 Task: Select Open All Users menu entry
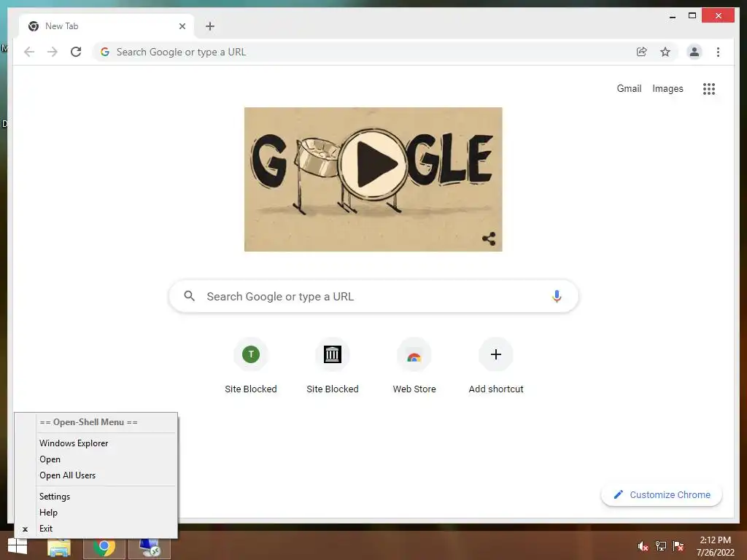pos(107,475)
